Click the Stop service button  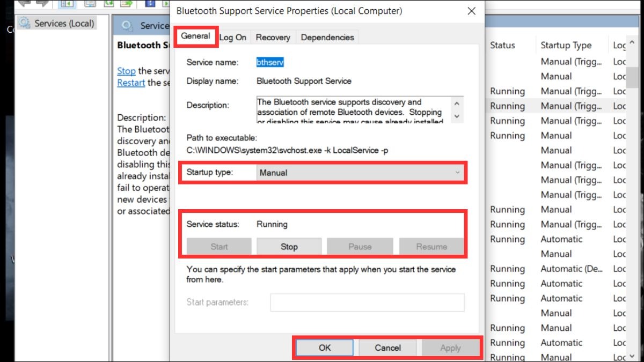click(x=289, y=247)
